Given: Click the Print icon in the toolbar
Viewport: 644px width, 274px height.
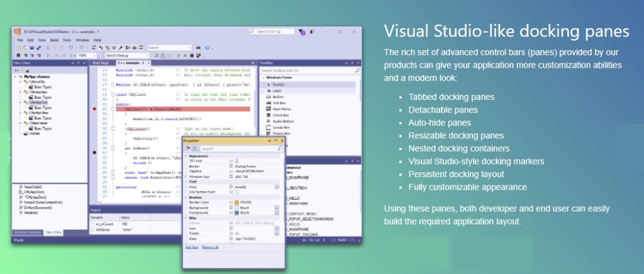Looking at the screenshot, I should pos(198,48).
